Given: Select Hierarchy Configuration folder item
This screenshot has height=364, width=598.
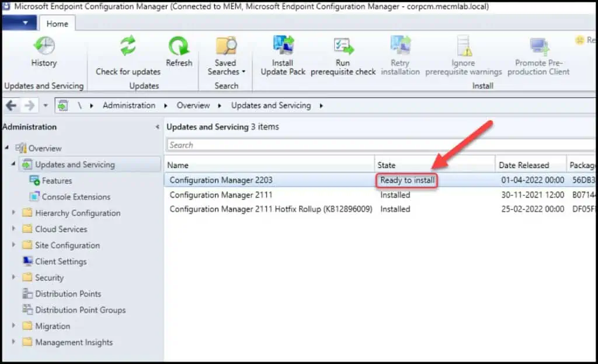Looking at the screenshot, I should tap(78, 213).
